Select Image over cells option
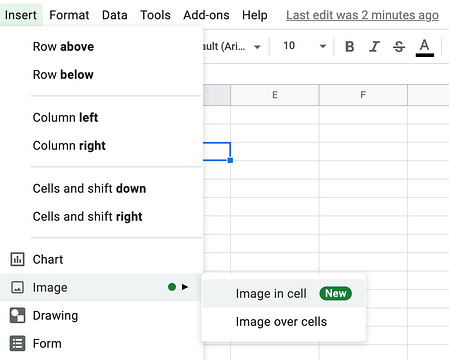 [x=284, y=322]
